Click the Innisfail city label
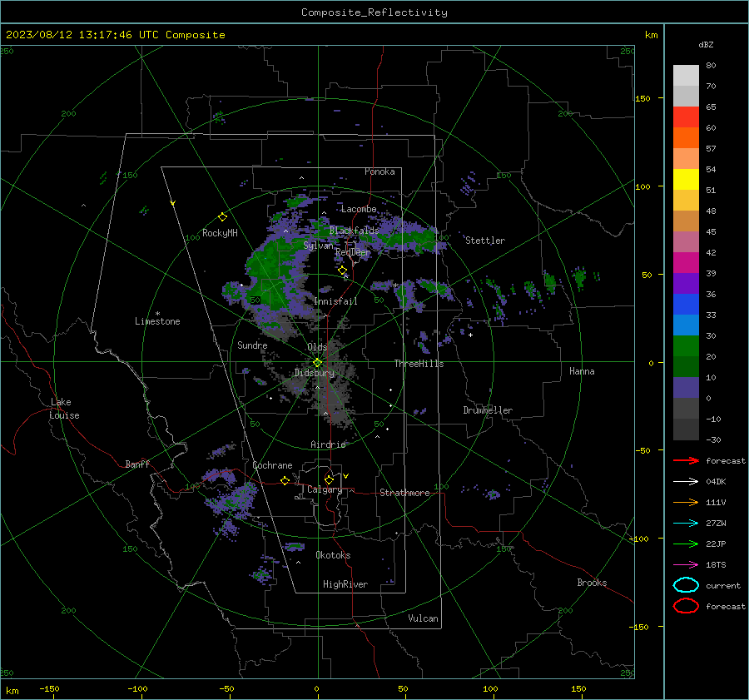This screenshot has height=700, width=749. coord(335,301)
